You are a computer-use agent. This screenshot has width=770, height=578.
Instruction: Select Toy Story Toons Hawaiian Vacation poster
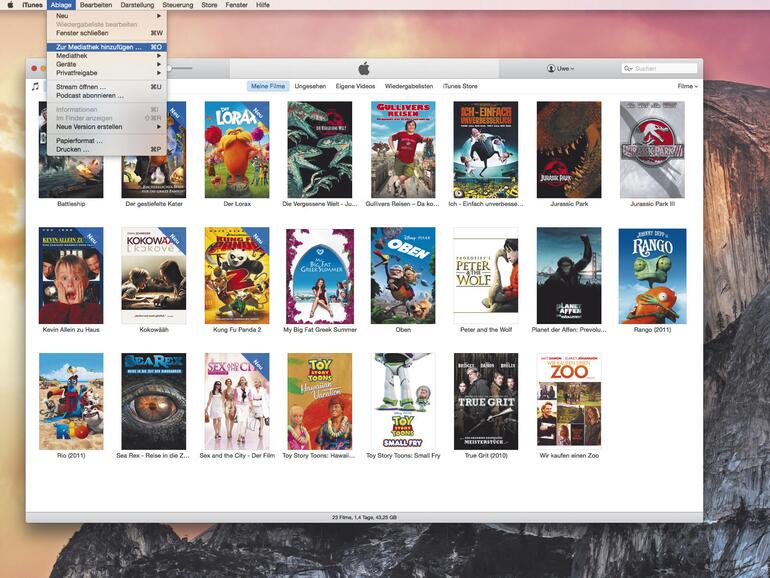coord(320,401)
